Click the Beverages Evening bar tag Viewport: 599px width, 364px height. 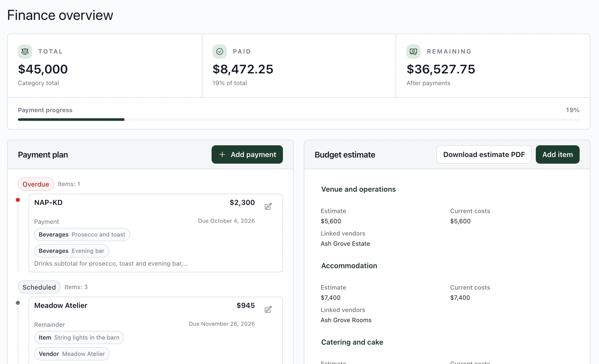[x=71, y=251]
